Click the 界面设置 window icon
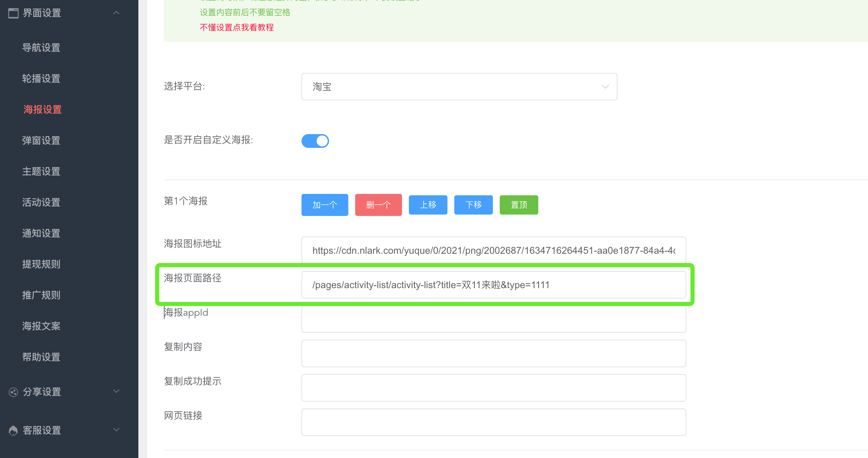Viewport: 868px width, 458px height. [x=13, y=13]
